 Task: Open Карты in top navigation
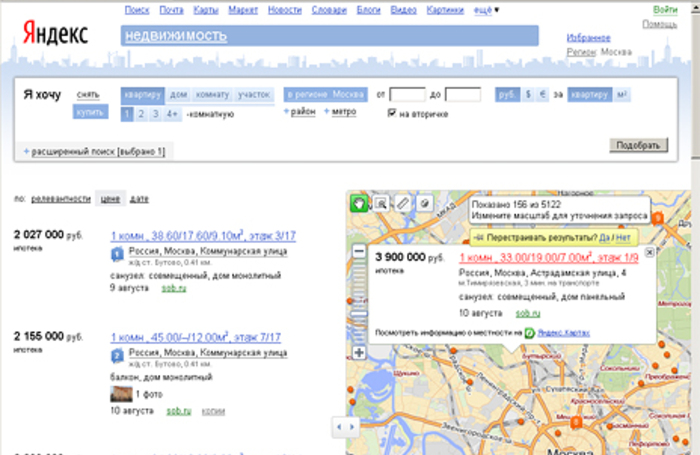click(206, 10)
